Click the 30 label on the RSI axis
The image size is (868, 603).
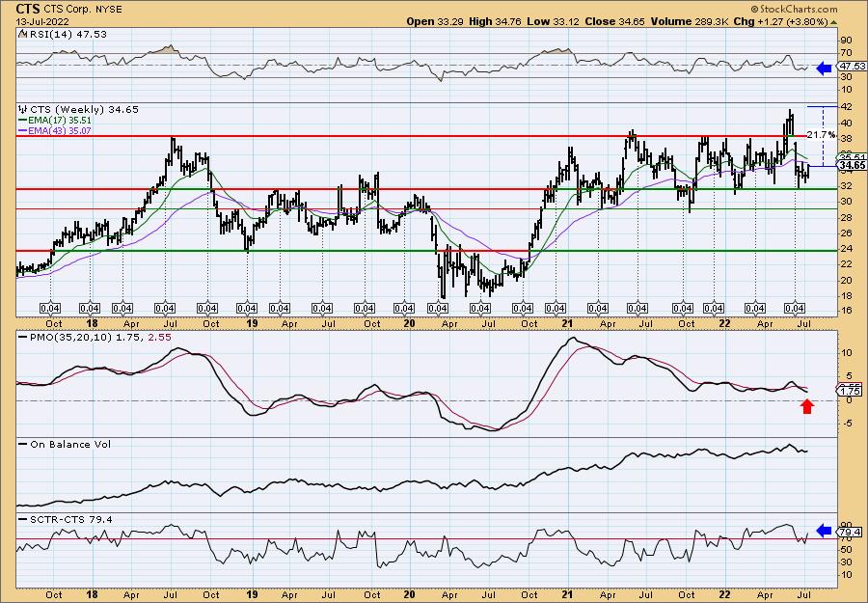847,77
